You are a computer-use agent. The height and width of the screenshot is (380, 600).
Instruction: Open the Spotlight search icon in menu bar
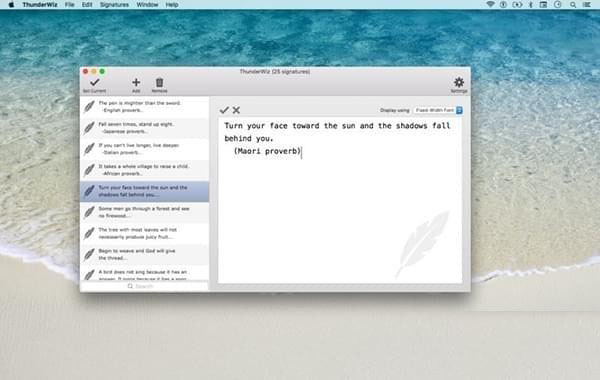pos(573,5)
